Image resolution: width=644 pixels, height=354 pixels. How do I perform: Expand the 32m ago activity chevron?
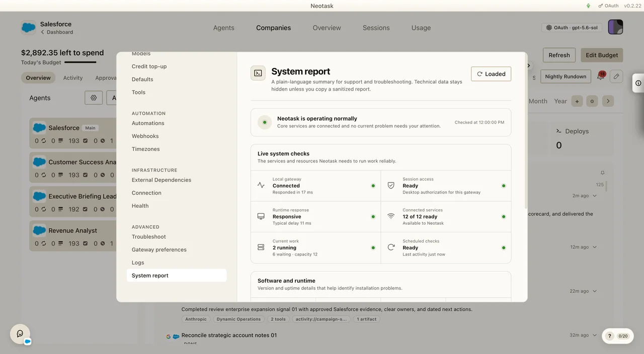(595, 335)
